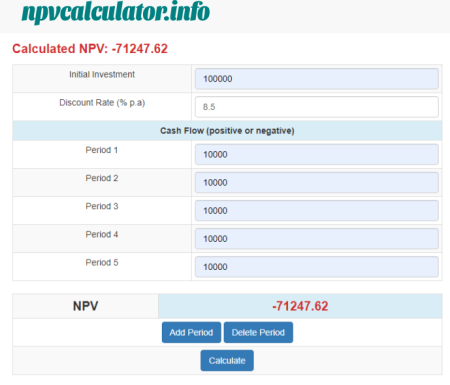Select the Period 2 cash flow field

pyautogui.click(x=317, y=182)
